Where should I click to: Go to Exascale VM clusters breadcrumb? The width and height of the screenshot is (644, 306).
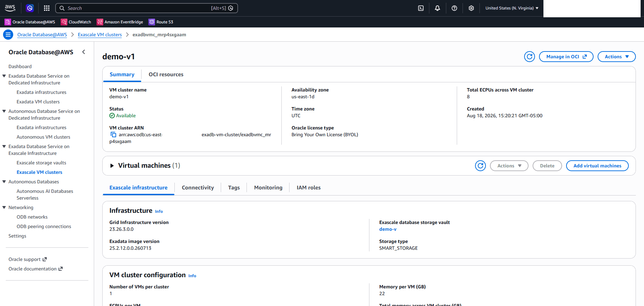100,35
